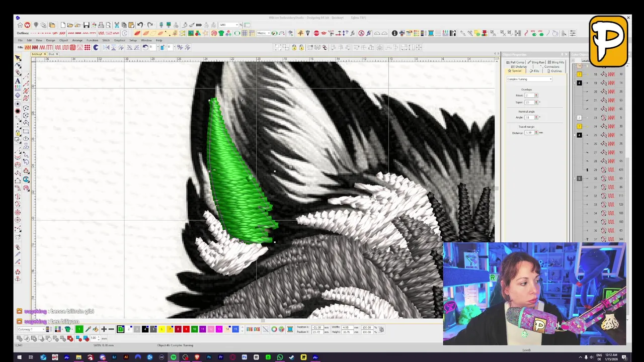Select yellow swatch number 6 in palette
Viewport: 644px width, 362px height.
click(162, 329)
